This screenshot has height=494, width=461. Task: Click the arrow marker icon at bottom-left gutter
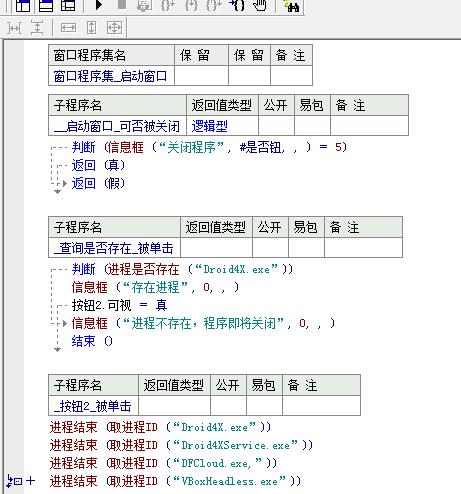[14, 481]
